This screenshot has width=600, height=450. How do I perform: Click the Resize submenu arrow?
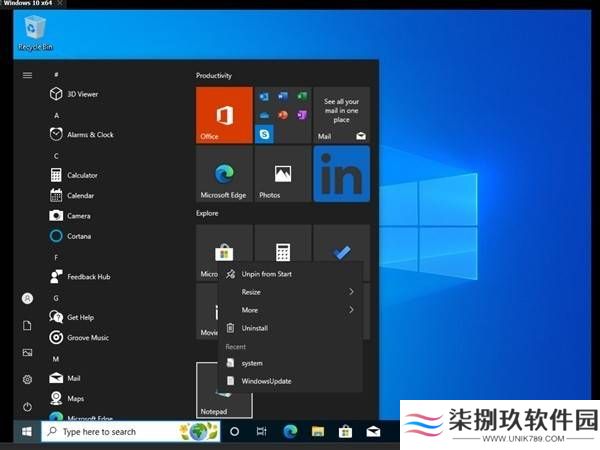point(351,292)
